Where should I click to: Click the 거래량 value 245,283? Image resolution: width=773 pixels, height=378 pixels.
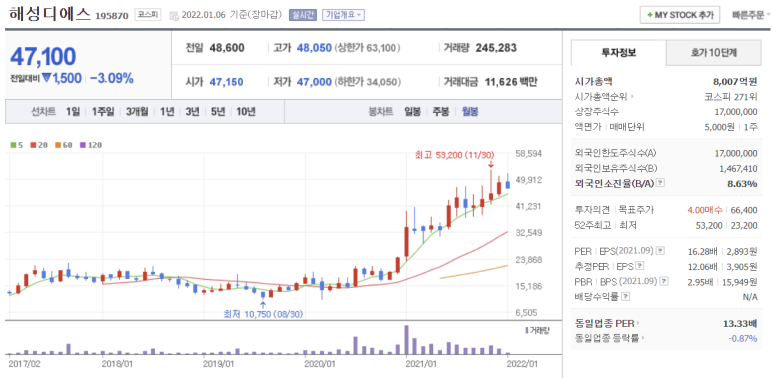496,48
